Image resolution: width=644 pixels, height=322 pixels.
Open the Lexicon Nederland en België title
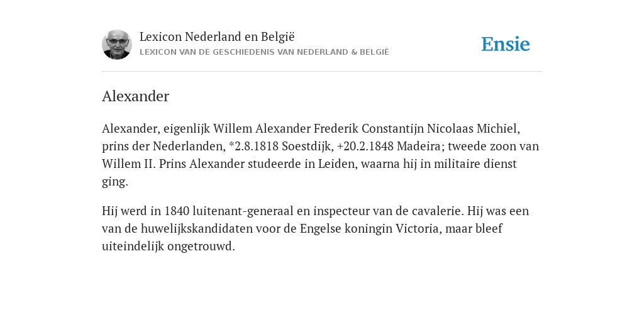(x=217, y=36)
